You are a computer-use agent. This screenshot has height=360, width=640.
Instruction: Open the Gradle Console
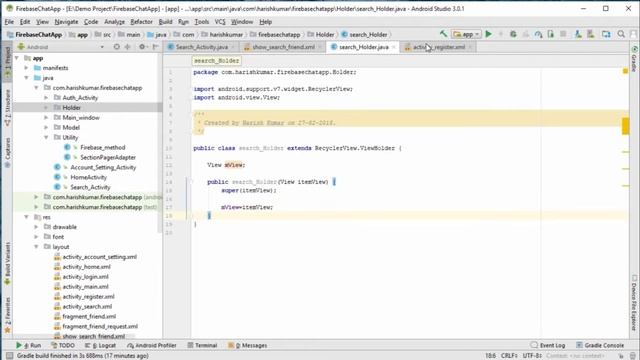pos(600,345)
